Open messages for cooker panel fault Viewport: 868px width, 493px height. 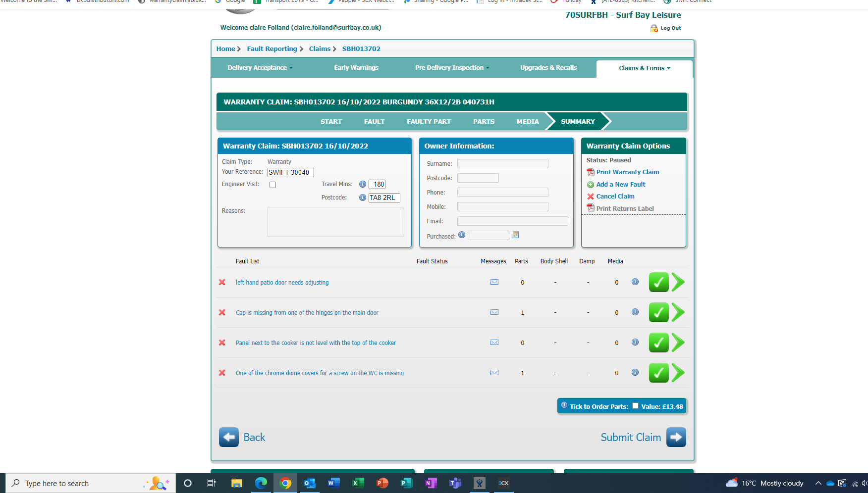(x=494, y=343)
